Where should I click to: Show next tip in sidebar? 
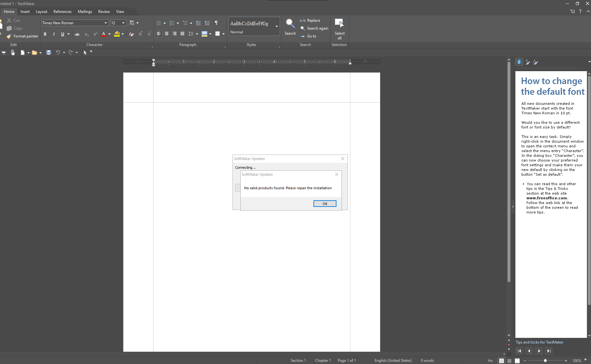pos(539,351)
